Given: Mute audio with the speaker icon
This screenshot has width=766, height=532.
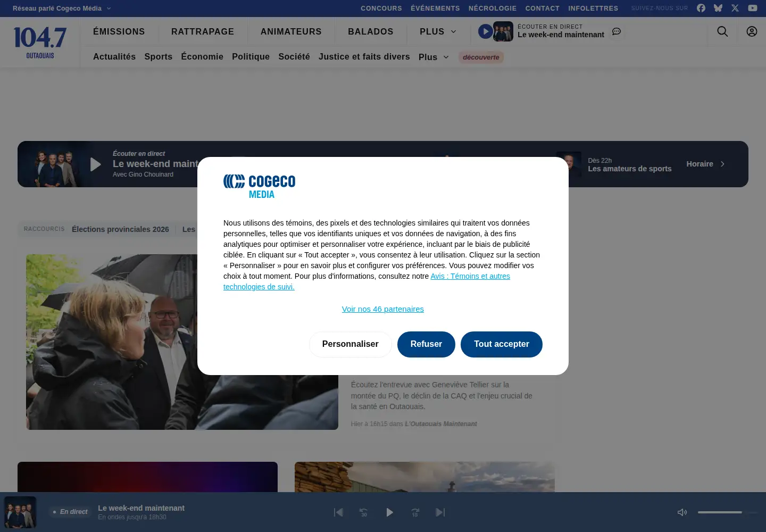Looking at the screenshot, I should [x=682, y=512].
